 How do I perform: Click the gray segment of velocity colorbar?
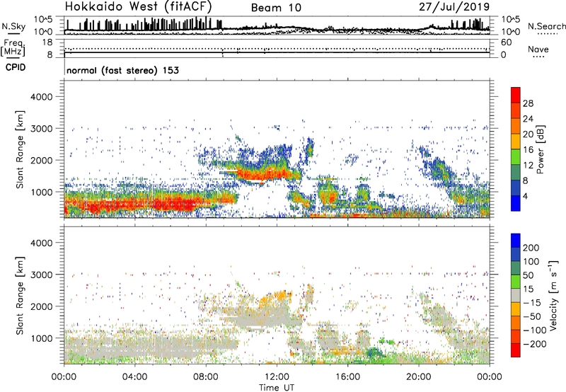[x=516, y=295]
